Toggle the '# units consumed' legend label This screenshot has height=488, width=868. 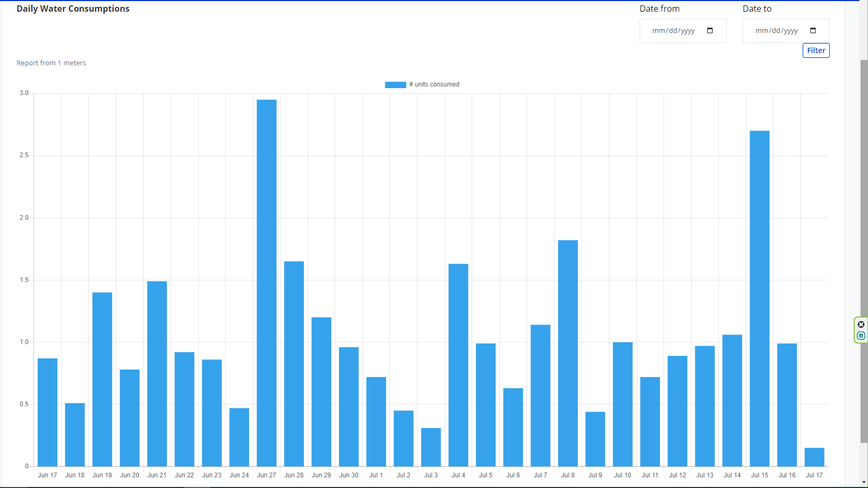[x=434, y=84]
